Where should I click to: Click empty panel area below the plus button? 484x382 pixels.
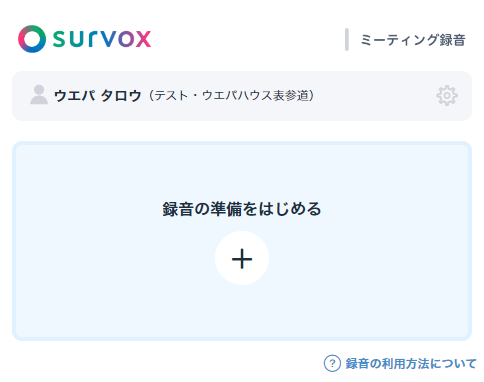pyautogui.click(x=242, y=312)
